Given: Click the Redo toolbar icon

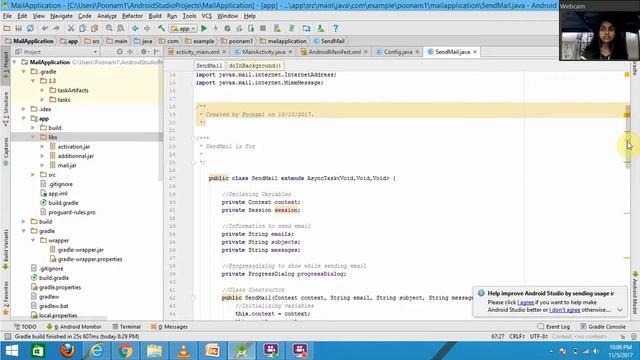Looking at the screenshot, I should tap(56, 28).
